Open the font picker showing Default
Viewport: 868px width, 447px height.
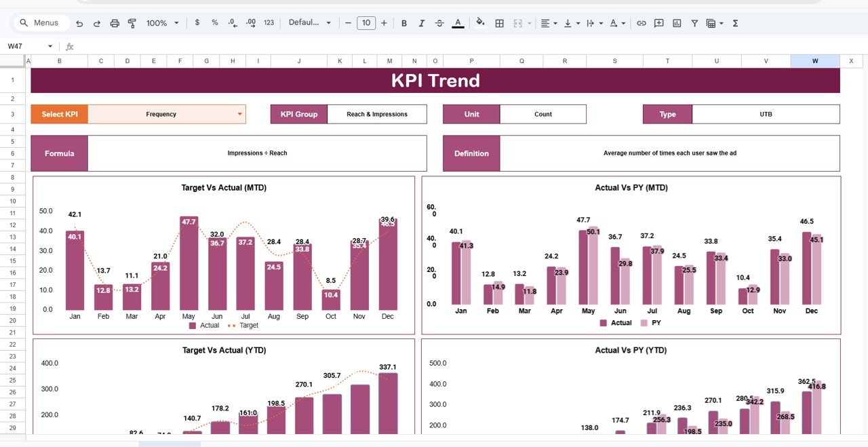click(x=310, y=22)
